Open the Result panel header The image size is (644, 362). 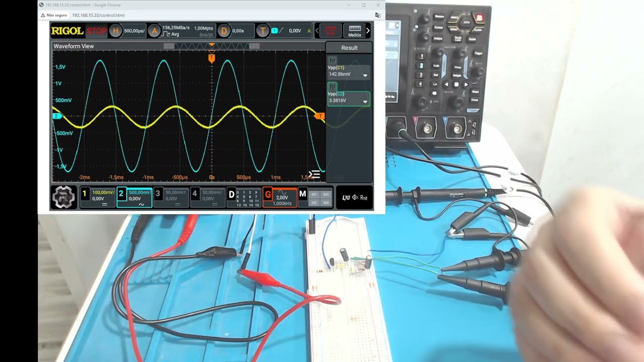[349, 48]
